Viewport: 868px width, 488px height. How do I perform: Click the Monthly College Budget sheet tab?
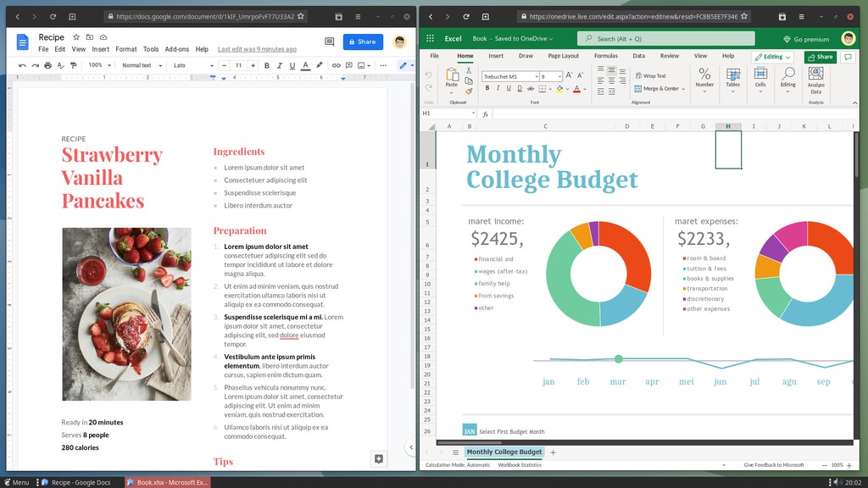click(503, 452)
